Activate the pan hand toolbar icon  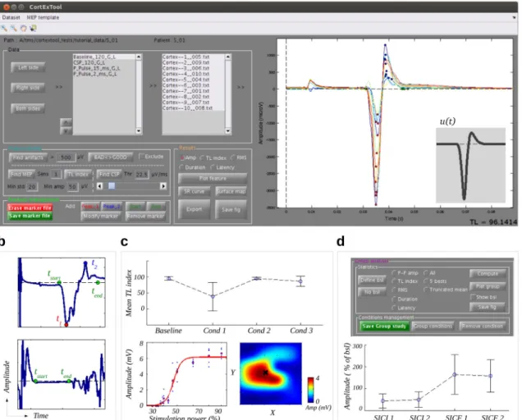23,29
